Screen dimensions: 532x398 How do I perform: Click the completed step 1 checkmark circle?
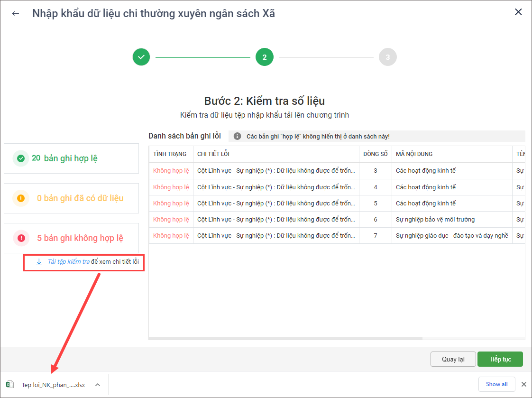point(141,57)
